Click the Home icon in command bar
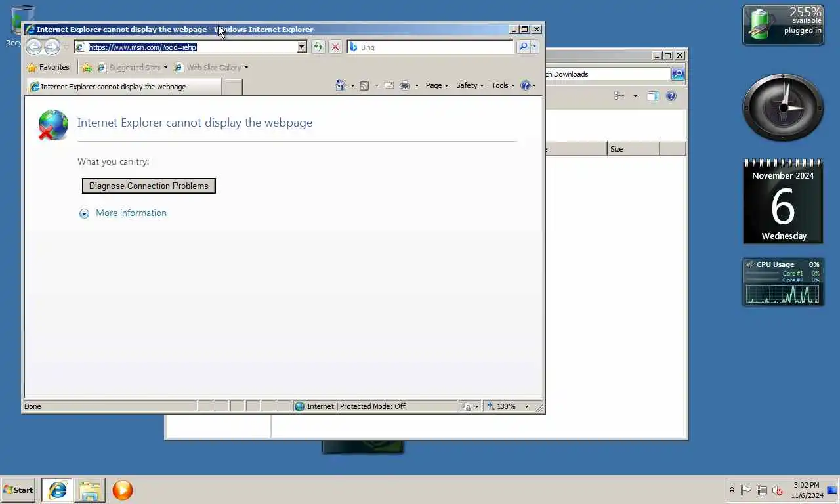 click(x=340, y=85)
